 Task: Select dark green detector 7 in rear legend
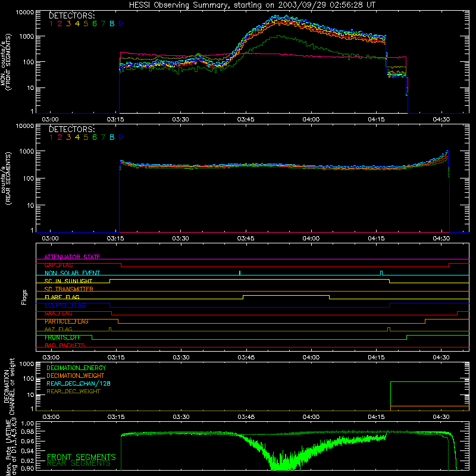103,137
